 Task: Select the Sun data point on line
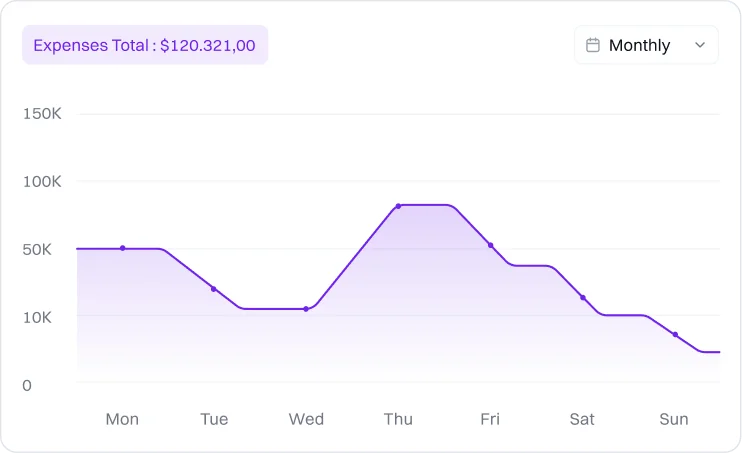(675, 335)
